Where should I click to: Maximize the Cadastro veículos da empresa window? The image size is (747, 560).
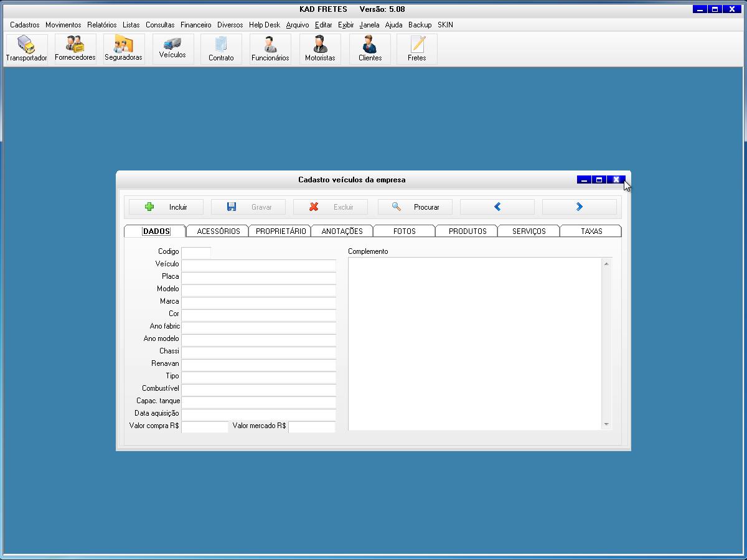point(599,180)
